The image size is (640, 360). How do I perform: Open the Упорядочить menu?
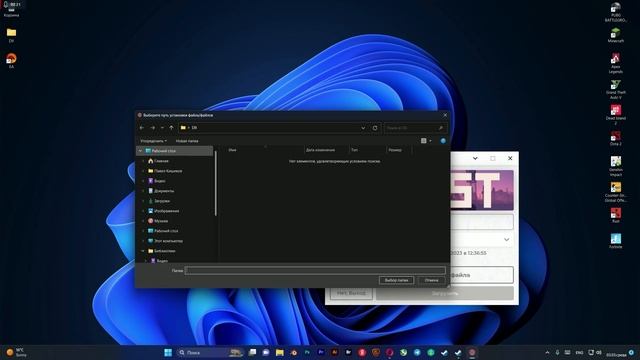153,141
